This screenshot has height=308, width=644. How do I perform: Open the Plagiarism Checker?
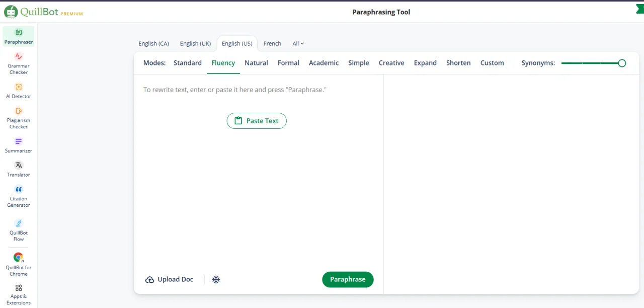click(x=19, y=118)
